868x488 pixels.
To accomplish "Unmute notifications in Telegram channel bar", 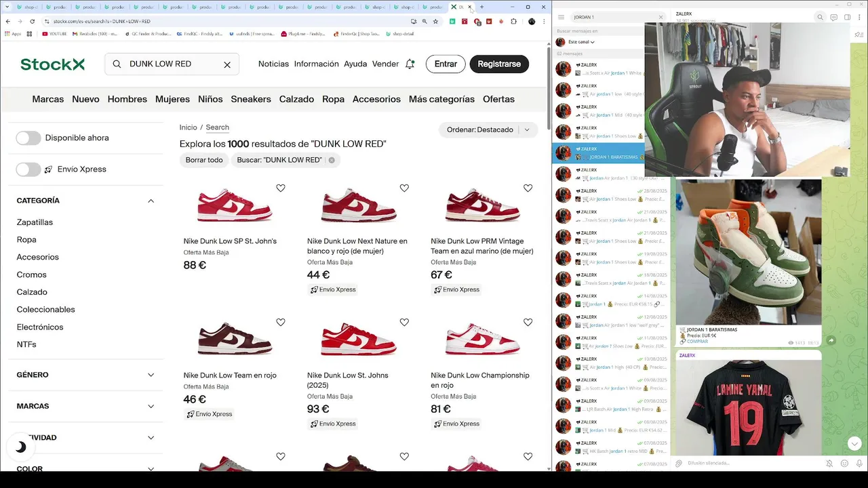I will [829, 464].
